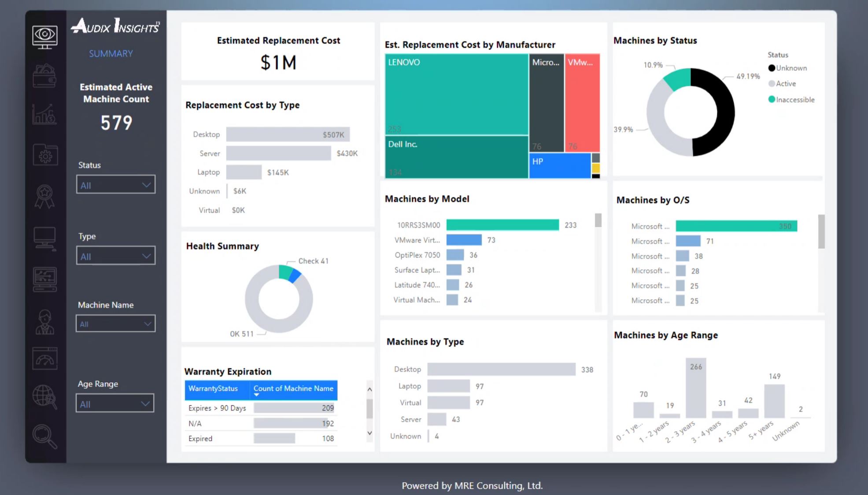
Task: Click the N/A warranty row
Action: [261, 423]
